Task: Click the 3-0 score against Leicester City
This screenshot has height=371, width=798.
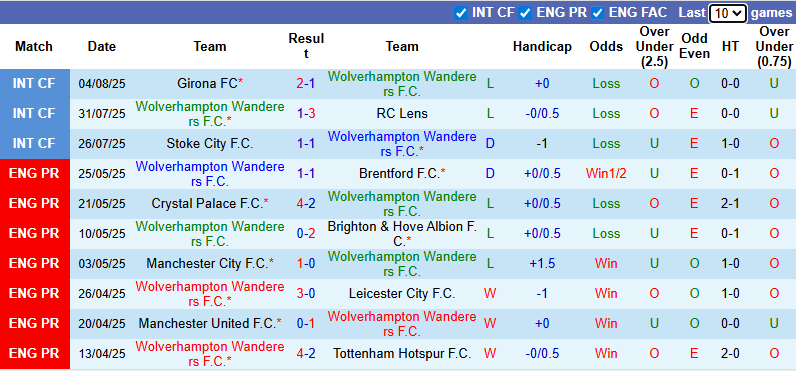Action: pos(306,294)
